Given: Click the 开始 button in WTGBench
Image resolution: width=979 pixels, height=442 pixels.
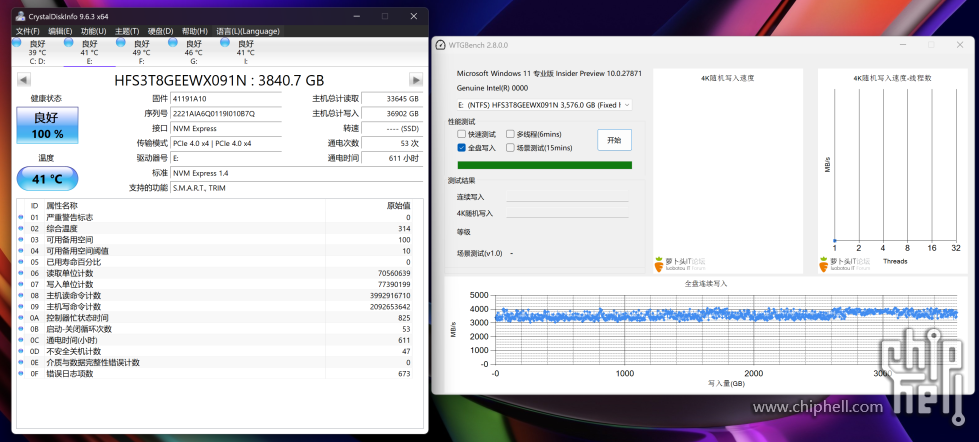Looking at the screenshot, I should [614, 140].
